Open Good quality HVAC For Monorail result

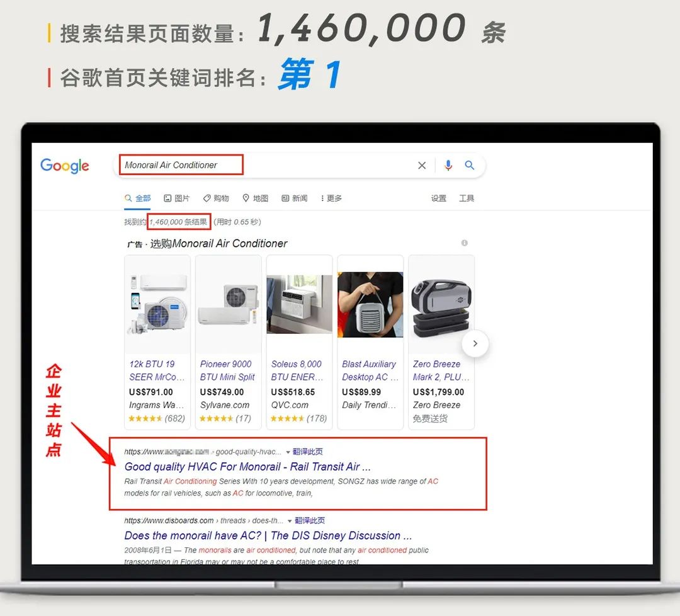[x=247, y=467]
